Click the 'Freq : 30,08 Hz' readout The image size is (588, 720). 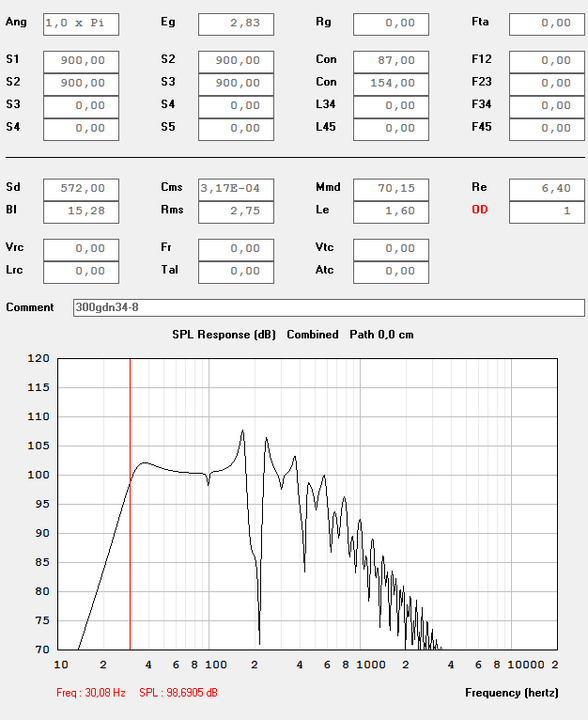pyautogui.click(x=91, y=693)
